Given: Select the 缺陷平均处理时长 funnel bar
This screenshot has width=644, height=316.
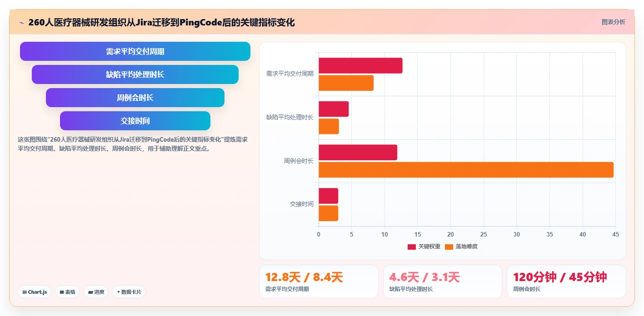Looking at the screenshot, I should tap(135, 74).
